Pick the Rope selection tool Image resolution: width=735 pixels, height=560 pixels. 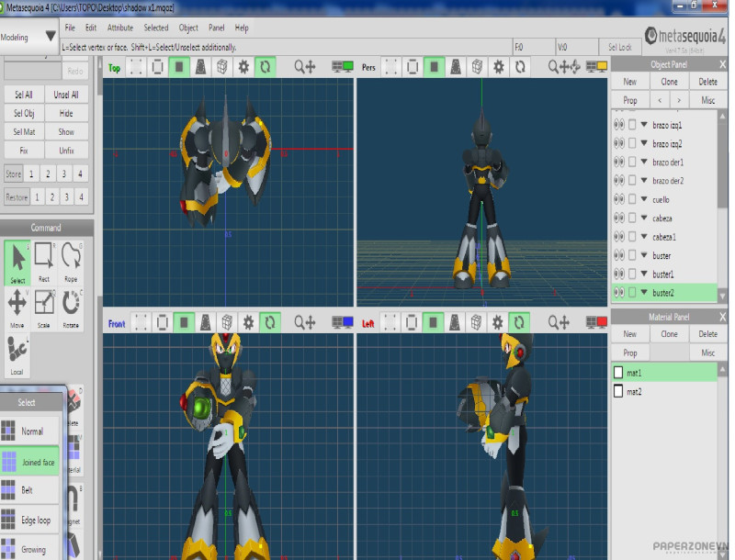[71, 262]
